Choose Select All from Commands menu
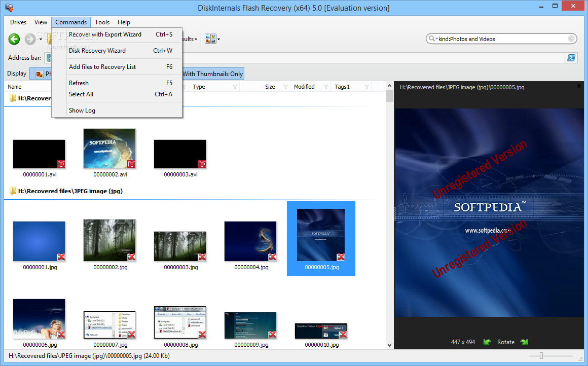Viewport: 588px width, 366px height. (x=117, y=94)
